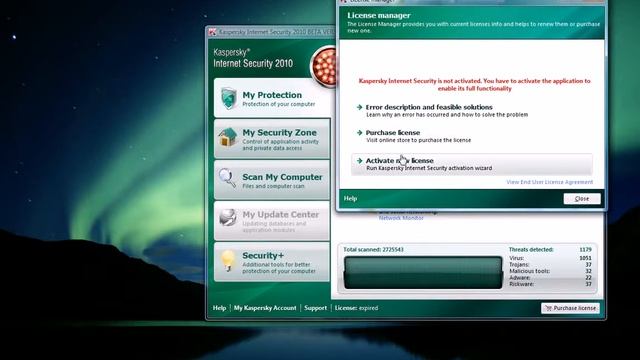This screenshot has height=360, width=640.
Task: Click the arrow icon next to Activate new license
Action: click(359, 160)
